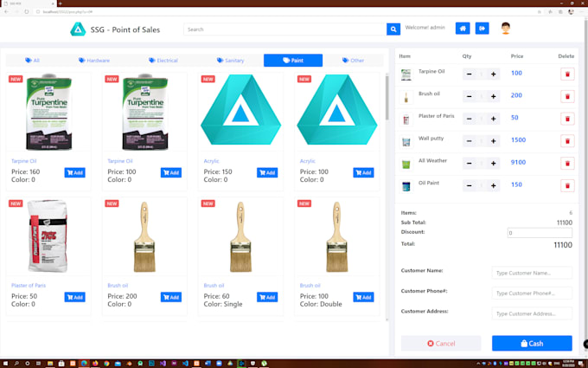Click the logout arrow icon button
This screenshot has height=368, width=588.
coord(482,29)
